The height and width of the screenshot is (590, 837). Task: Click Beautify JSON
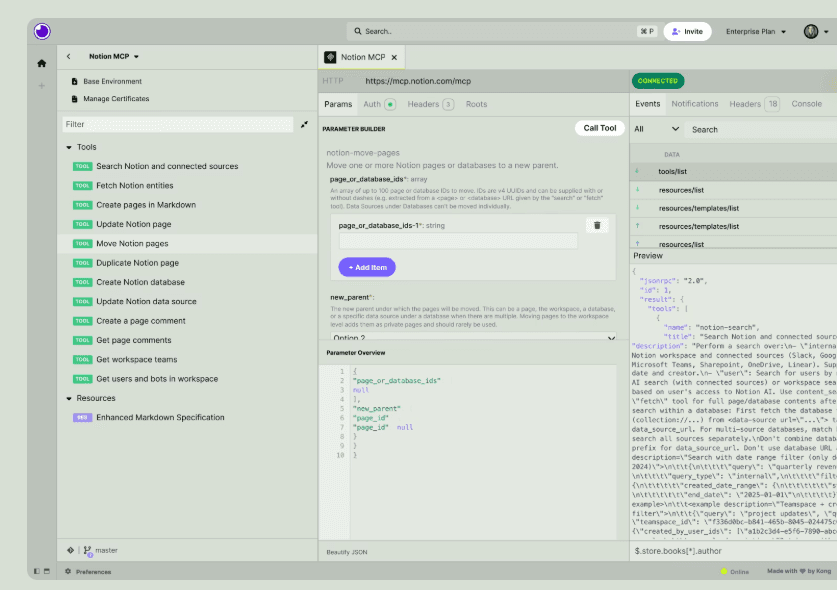coord(346,552)
